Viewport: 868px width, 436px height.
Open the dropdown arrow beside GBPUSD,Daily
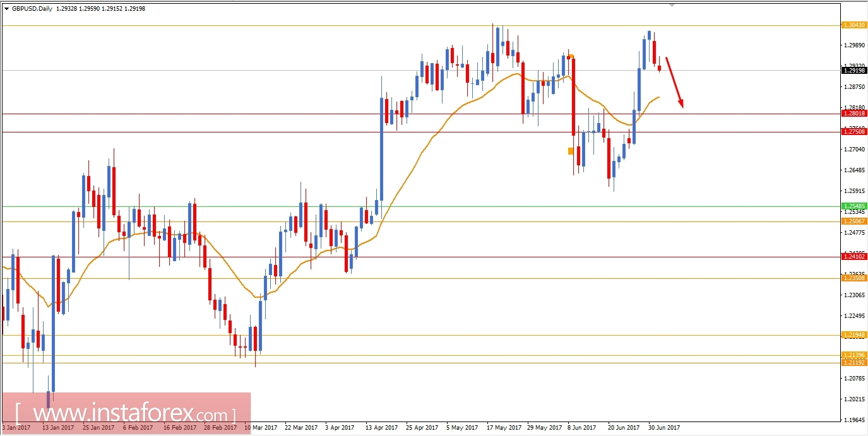(x=6, y=10)
